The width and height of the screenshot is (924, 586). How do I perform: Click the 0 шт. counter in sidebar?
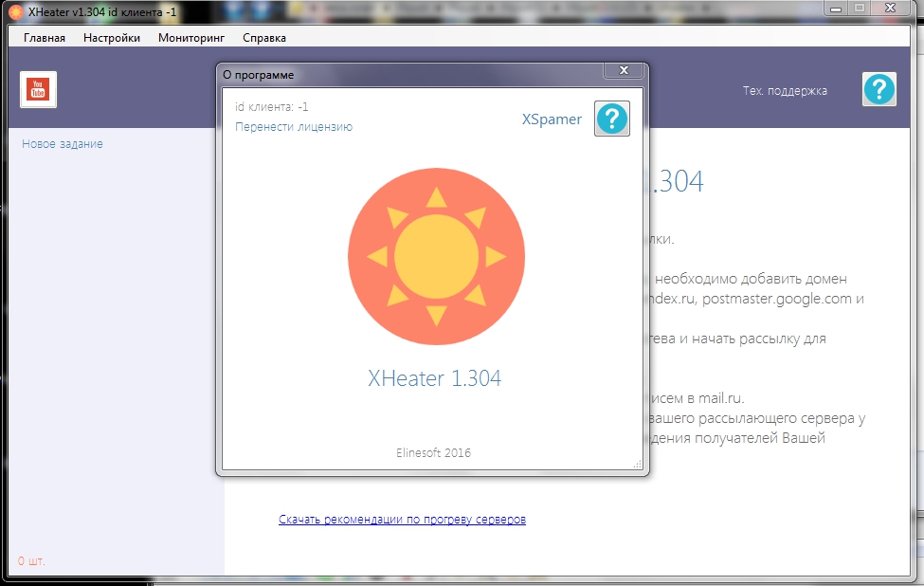point(31,560)
